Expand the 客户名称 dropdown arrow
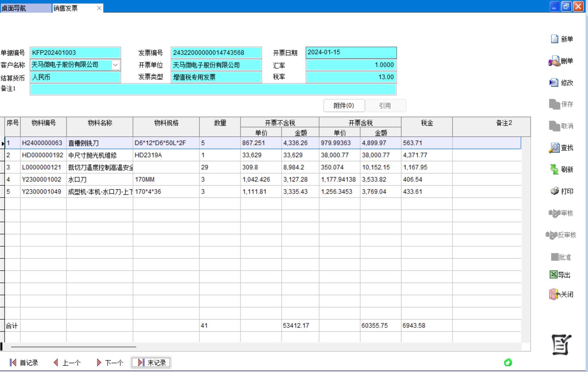Screen dimensions: 588x372 tap(116, 65)
